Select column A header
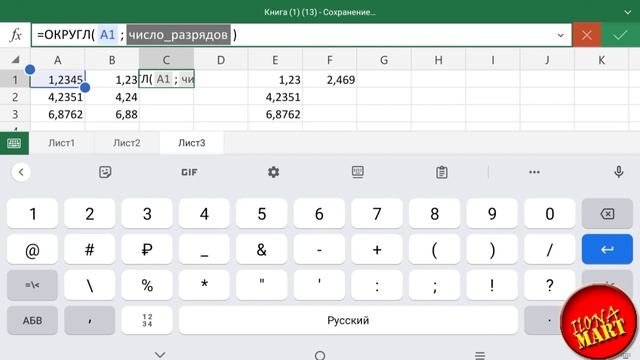The width and height of the screenshot is (640, 360). pyautogui.click(x=58, y=60)
